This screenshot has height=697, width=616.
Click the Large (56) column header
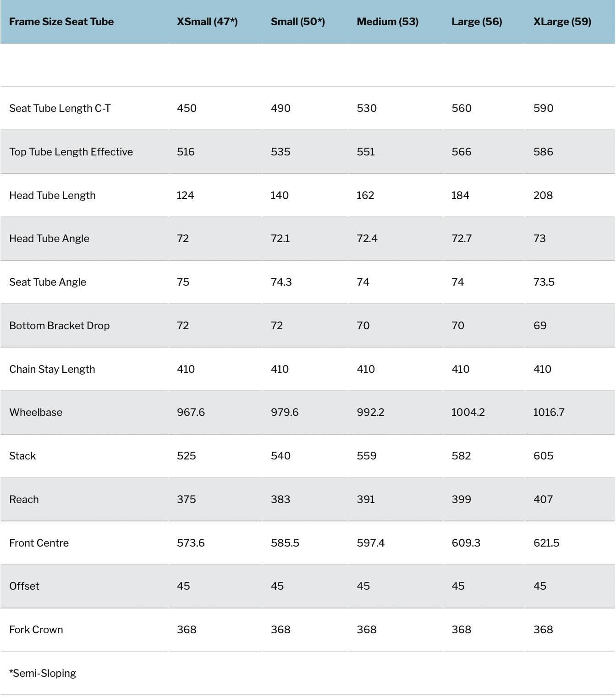(x=476, y=22)
